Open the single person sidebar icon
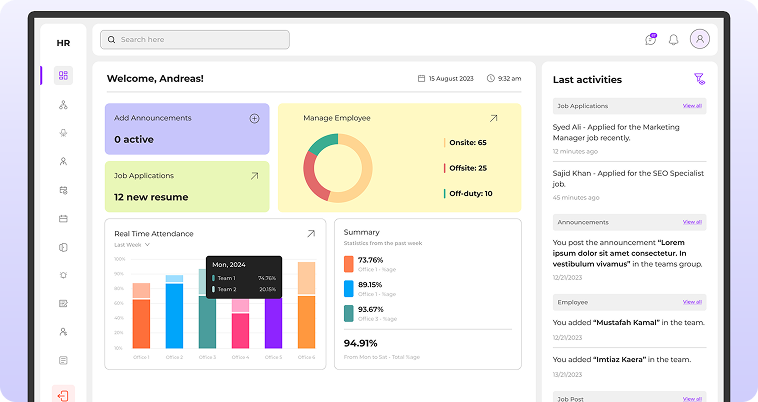The height and width of the screenshot is (402, 758). tap(63, 161)
